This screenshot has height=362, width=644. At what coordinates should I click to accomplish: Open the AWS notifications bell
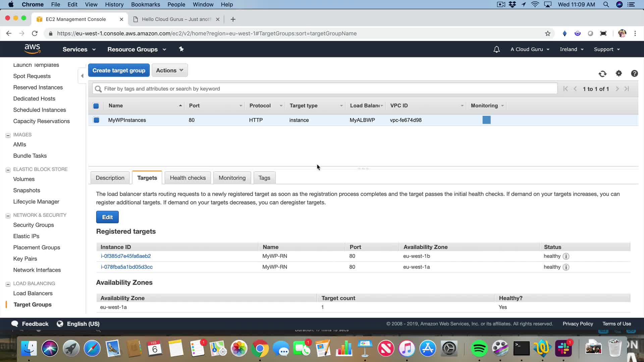click(x=496, y=49)
